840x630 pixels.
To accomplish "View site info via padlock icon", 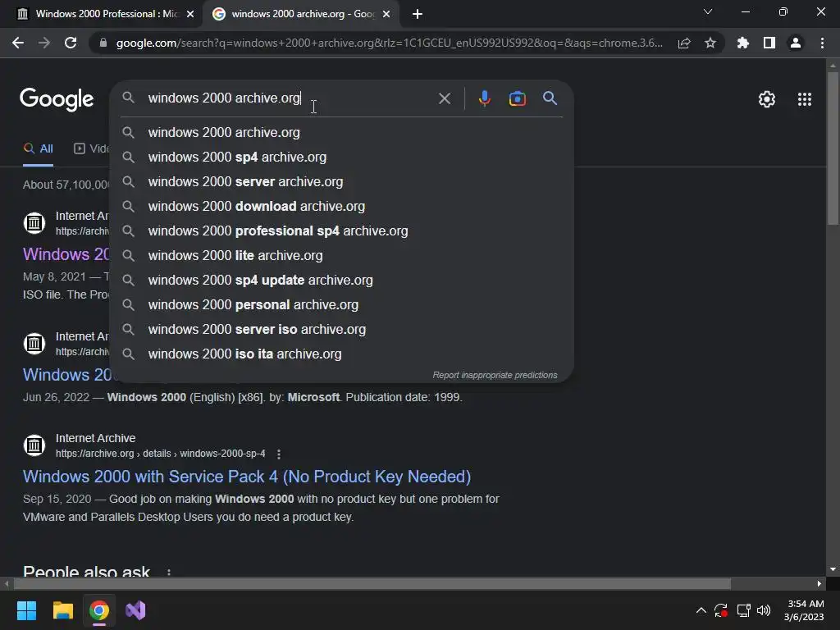I will (x=103, y=43).
